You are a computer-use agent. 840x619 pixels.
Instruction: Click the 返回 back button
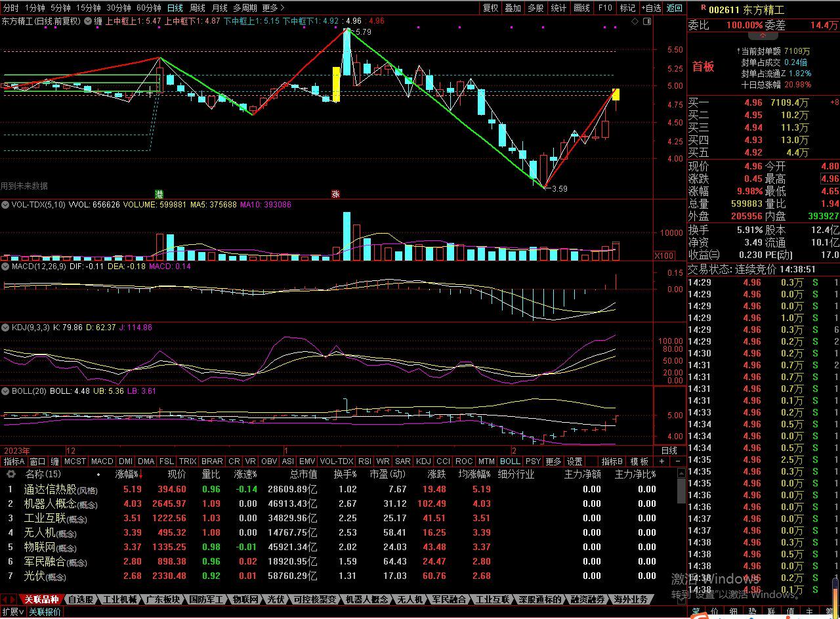tap(675, 8)
